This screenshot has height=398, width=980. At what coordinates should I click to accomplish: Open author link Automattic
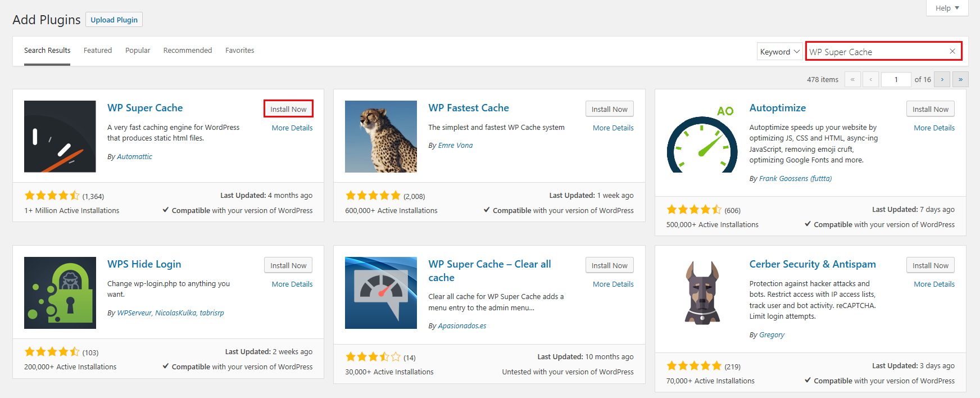134,157
